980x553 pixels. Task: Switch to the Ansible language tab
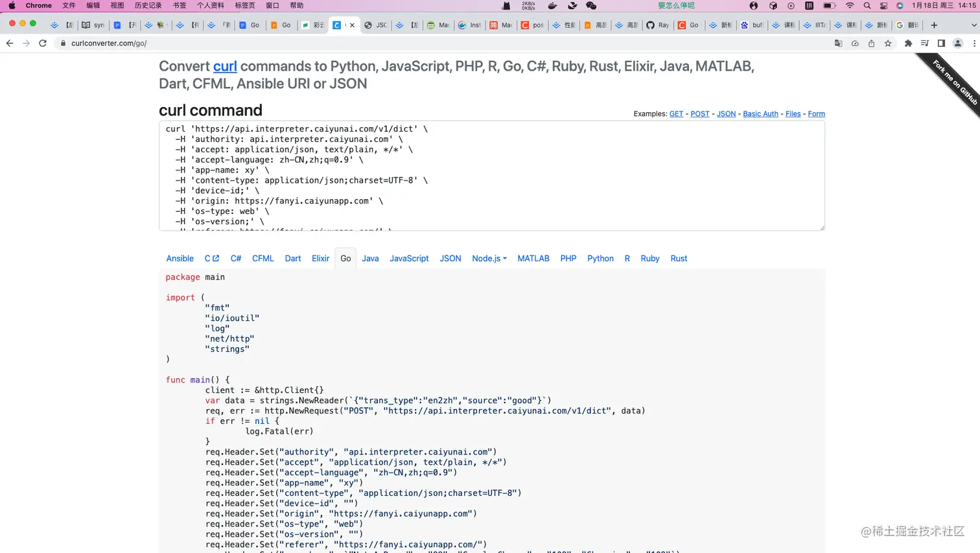(x=180, y=258)
